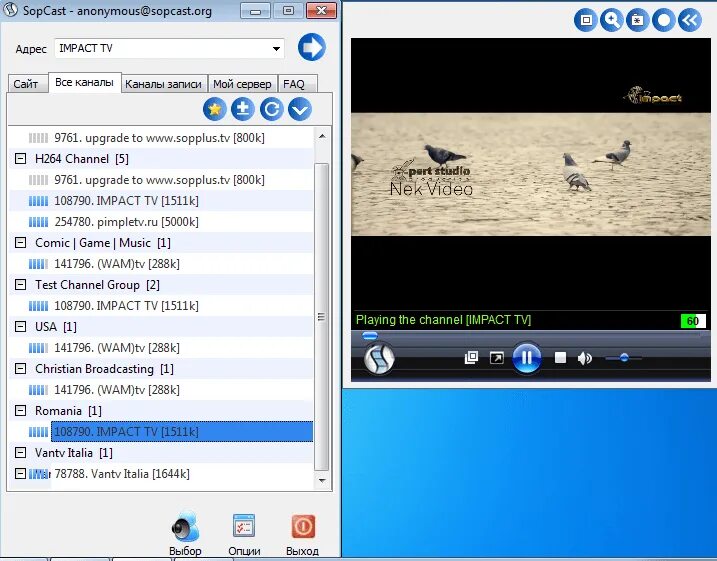Click the snapshot icon above player

click(x=637, y=20)
